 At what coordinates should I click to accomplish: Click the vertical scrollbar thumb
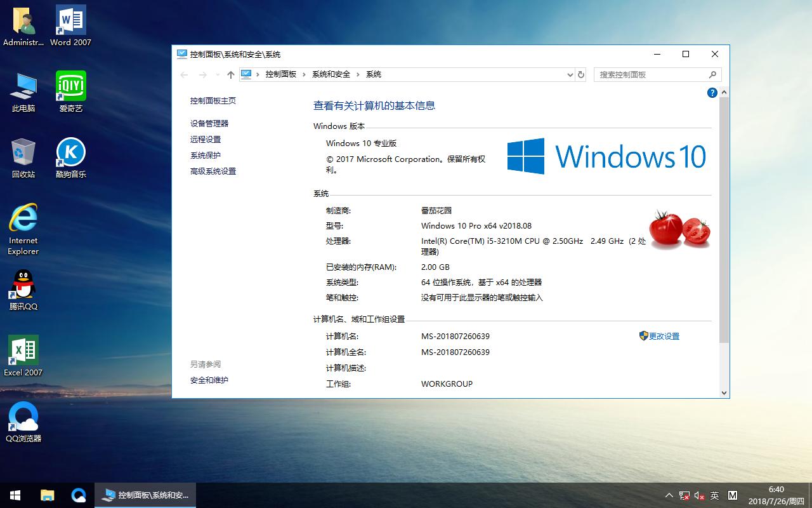click(724, 220)
